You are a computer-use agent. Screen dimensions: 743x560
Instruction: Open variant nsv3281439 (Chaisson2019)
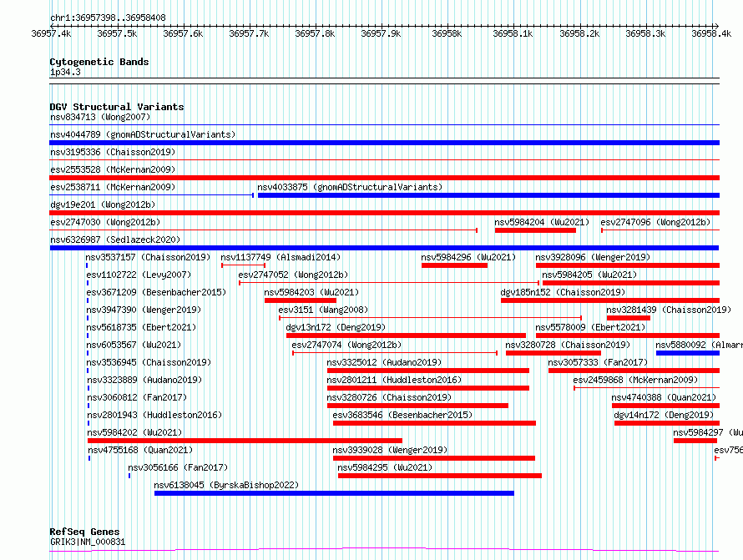(x=669, y=310)
